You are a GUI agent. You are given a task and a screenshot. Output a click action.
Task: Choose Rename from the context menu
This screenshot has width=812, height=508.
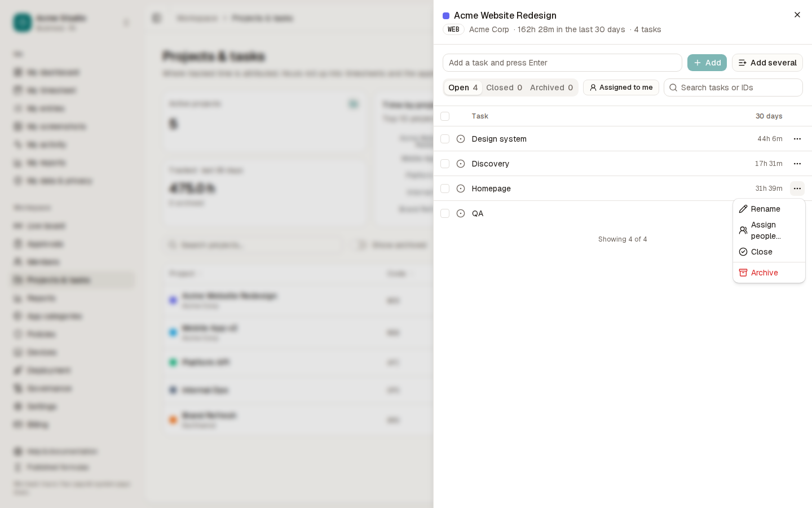click(x=769, y=209)
